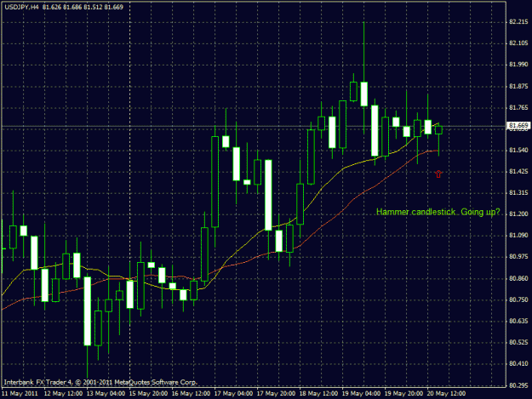This screenshot has height=399, width=532.
Task: Click the 81.990 price scale label
Action: 518,65
